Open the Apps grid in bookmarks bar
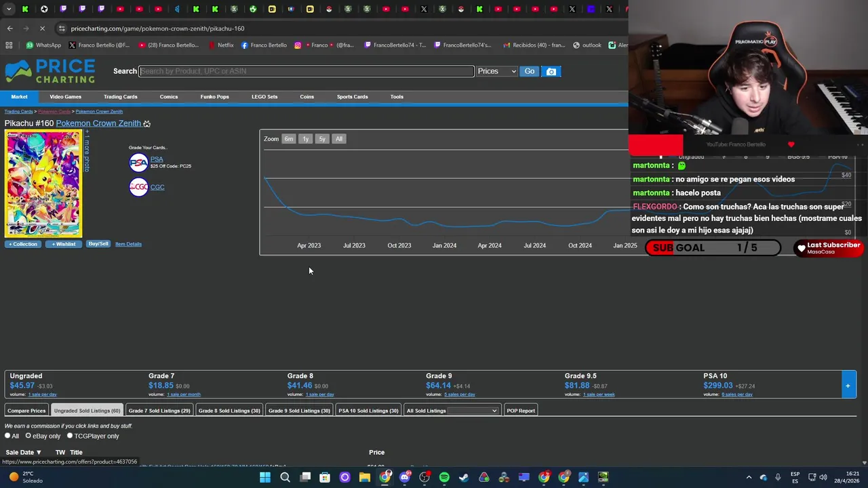Screen dimensions: 868x488 pos(9,45)
